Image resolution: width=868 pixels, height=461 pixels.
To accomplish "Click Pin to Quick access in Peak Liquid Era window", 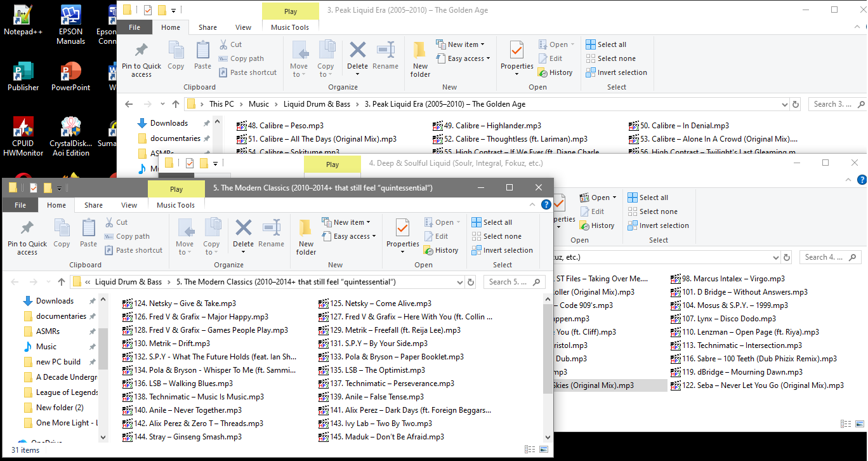I will pyautogui.click(x=141, y=60).
